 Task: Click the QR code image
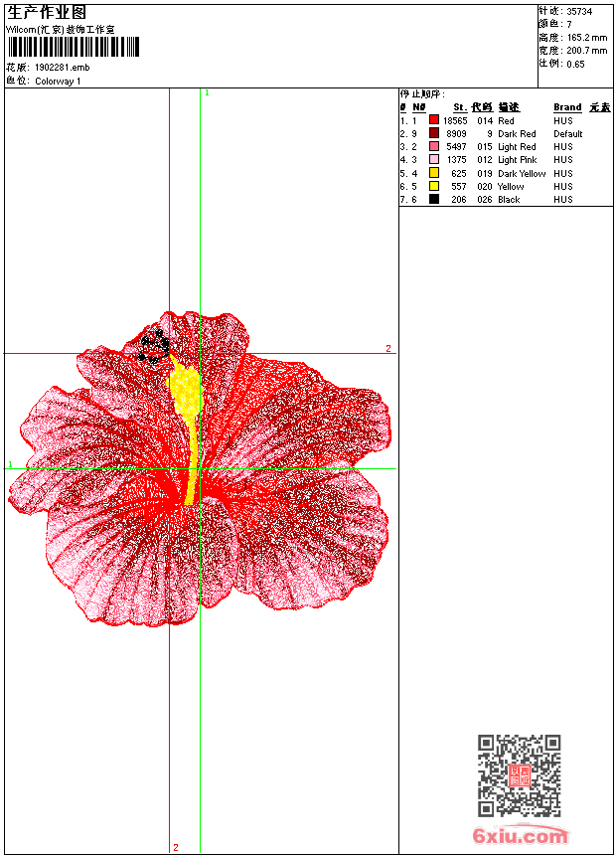pos(519,775)
